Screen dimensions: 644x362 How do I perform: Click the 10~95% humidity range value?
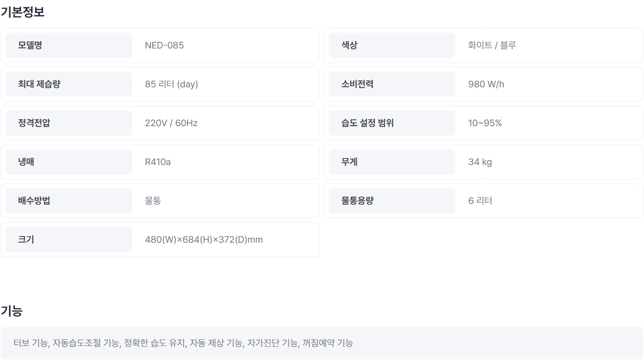pos(485,123)
